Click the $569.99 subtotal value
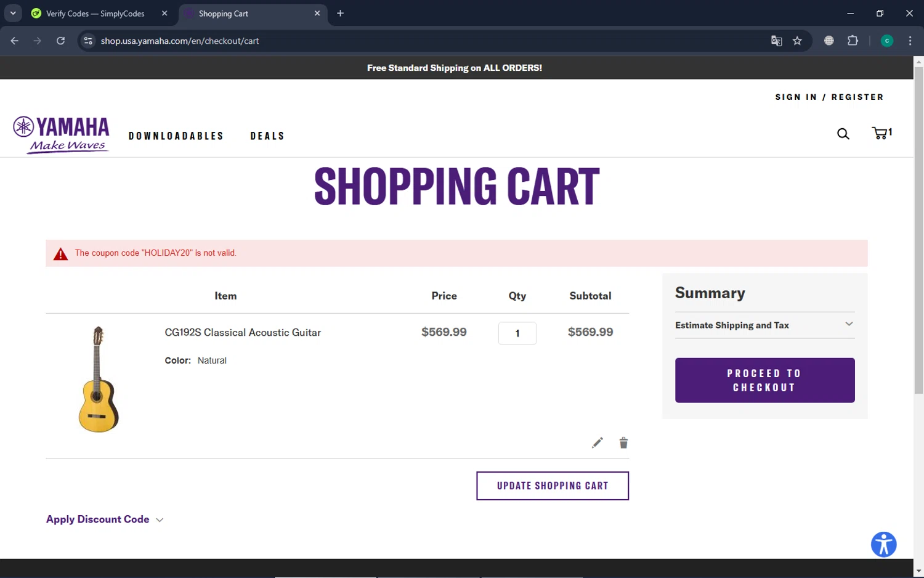Screen dimensions: 924x578 590,332
